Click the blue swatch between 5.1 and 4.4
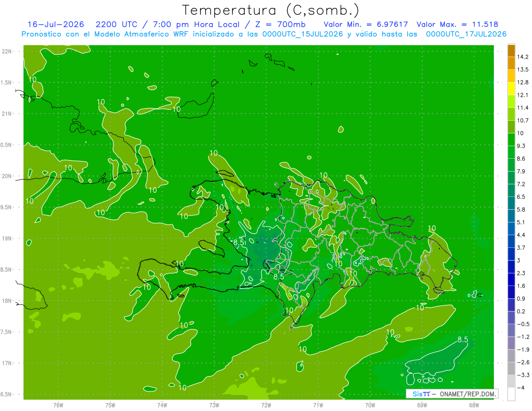The width and height of the screenshot is (532, 411). (511, 228)
